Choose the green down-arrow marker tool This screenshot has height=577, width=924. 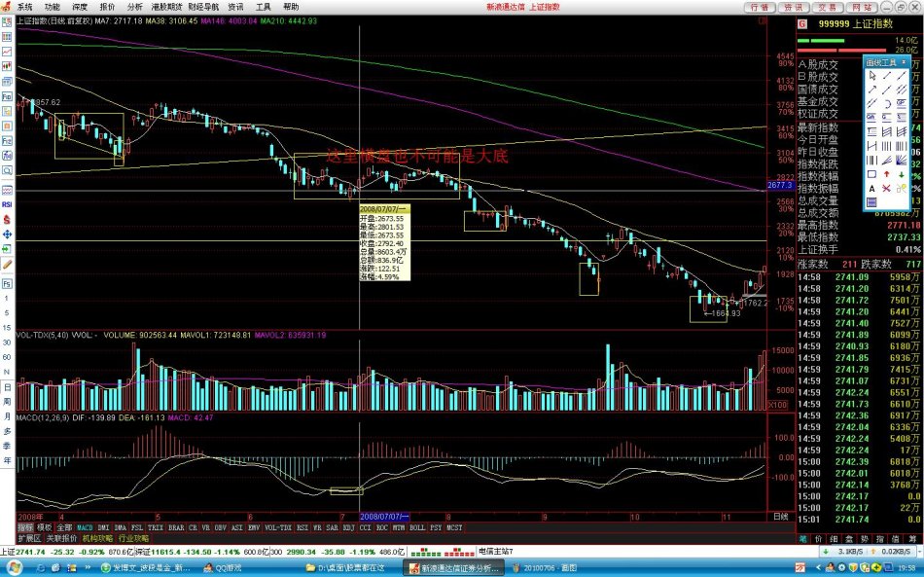click(901, 174)
